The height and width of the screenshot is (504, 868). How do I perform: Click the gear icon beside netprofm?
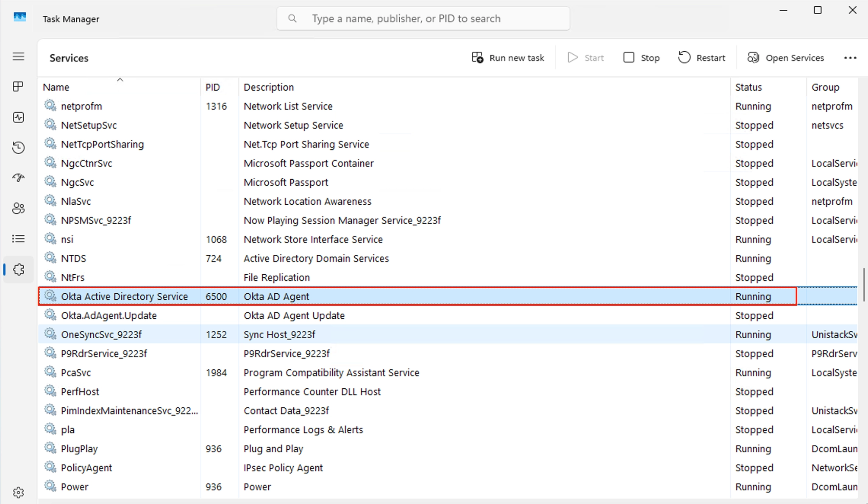click(50, 105)
